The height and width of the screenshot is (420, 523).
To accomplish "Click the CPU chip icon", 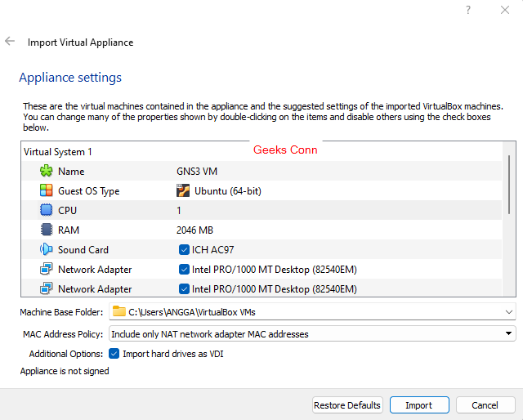I will [46, 210].
